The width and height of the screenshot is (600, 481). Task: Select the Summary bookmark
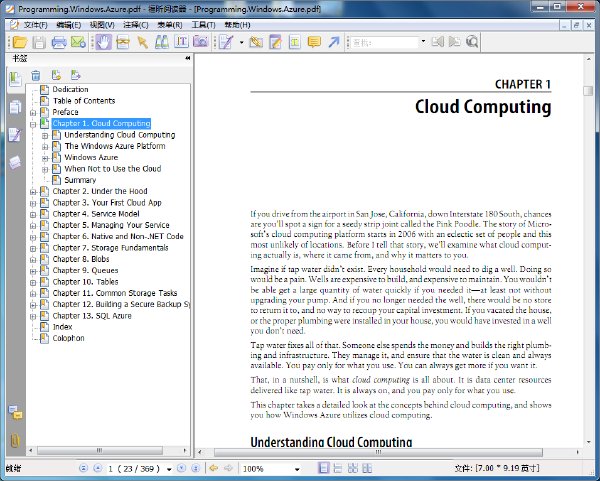[80, 180]
